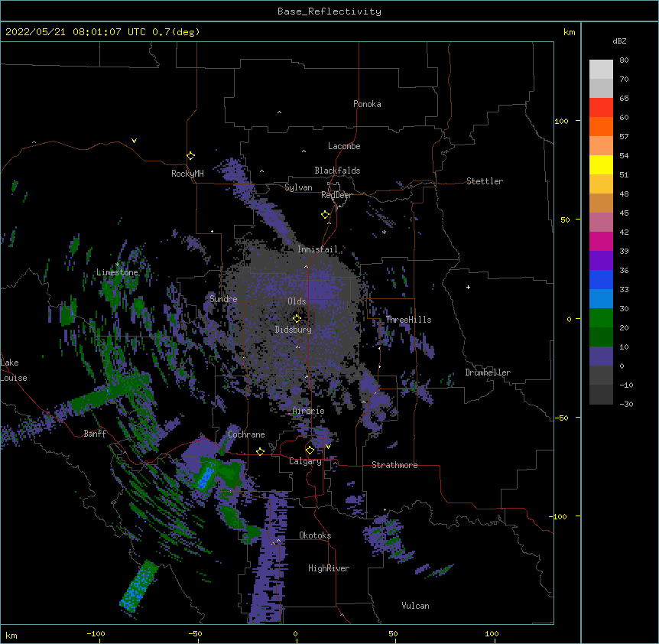Click the RedDeer city label

point(336,195)
